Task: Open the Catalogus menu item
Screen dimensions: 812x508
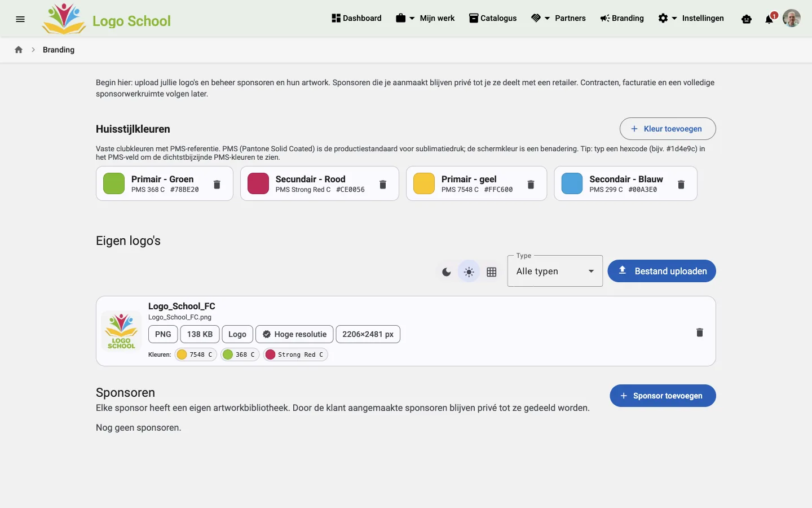Action: coord(493,18)
